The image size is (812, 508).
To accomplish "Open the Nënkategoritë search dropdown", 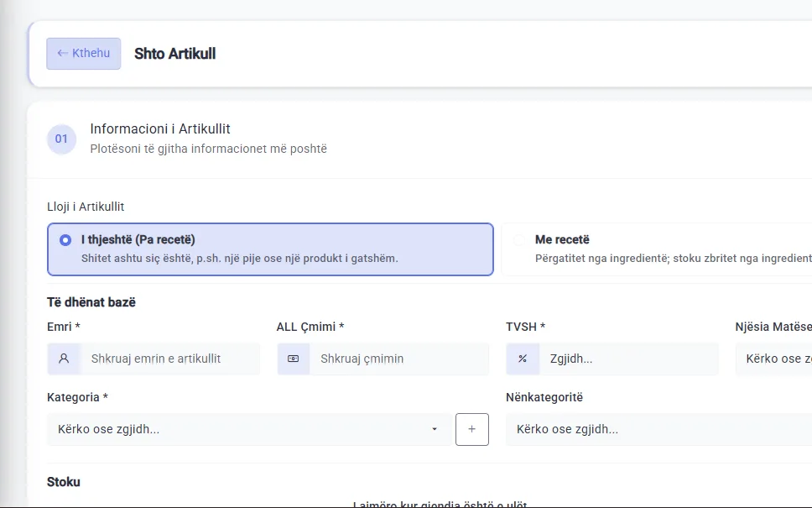I will pos(658,429).
